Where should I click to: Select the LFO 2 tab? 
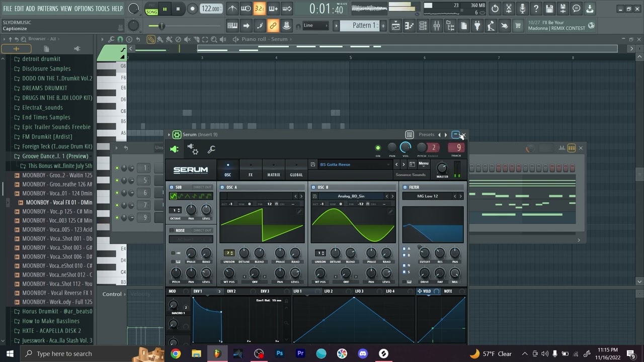point(329,291)
